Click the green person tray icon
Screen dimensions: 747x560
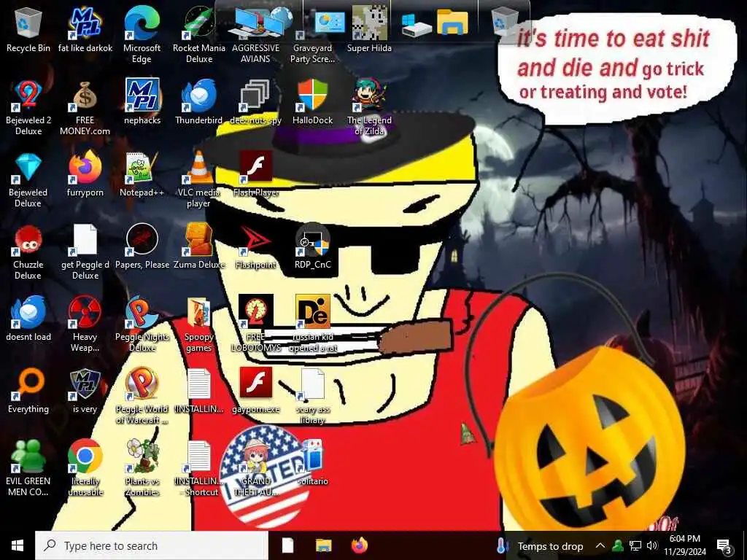pos(618,545)
